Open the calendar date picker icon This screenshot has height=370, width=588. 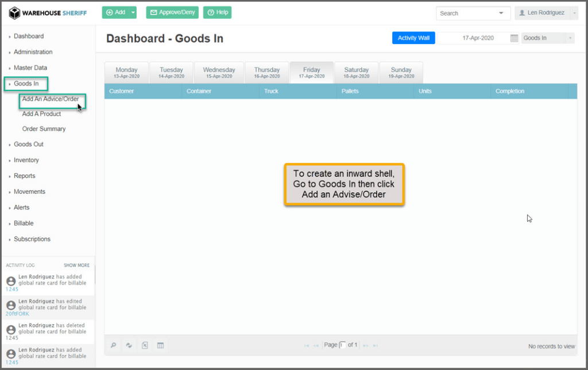(x=514, y=38)
